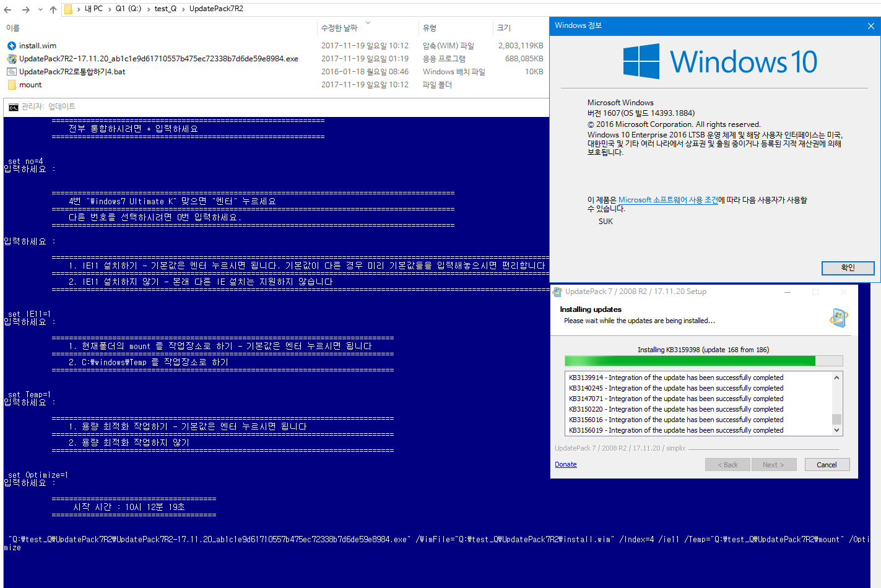This screenshot has height=588, width=881.
Task: Open the Donate link in setup
Action: tap(566, 464)
